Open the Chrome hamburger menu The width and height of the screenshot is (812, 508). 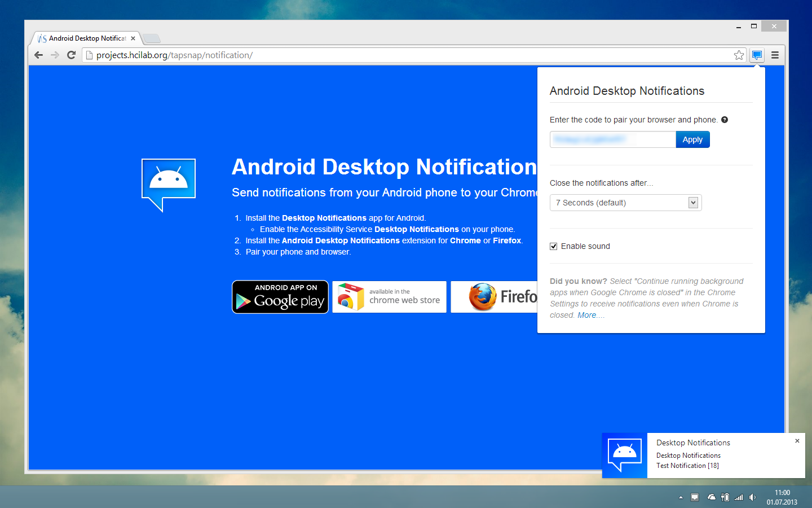click(x=775, y=55)
